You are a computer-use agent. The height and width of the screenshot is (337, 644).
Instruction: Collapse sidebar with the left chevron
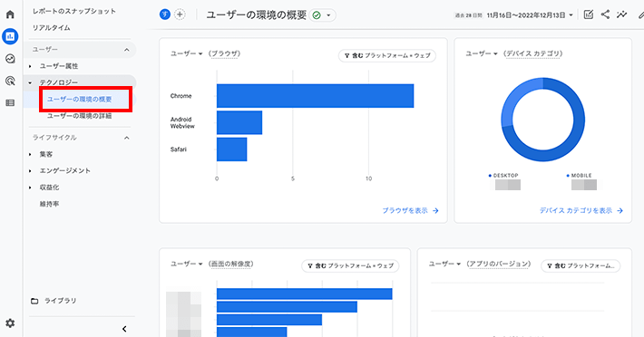(x=124, y=329)
